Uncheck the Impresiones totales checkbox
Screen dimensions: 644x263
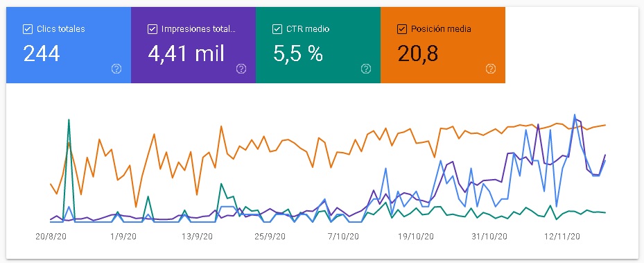coord(153,29)
